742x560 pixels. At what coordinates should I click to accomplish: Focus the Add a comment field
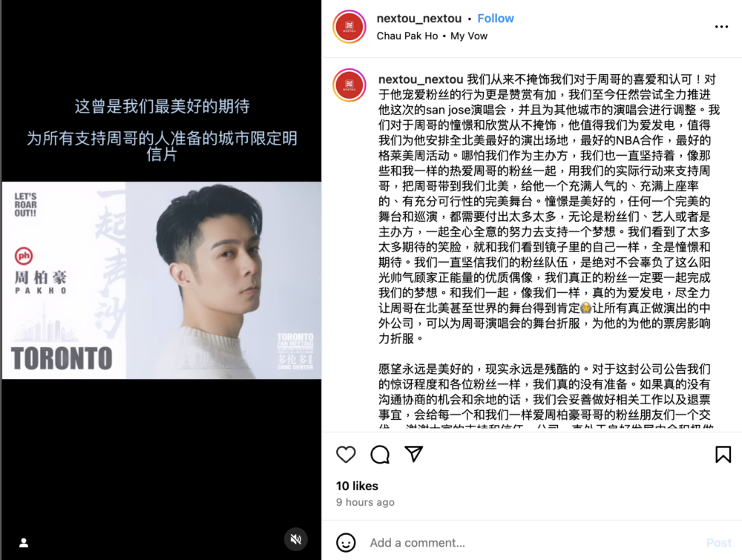[x=535, y=542]
